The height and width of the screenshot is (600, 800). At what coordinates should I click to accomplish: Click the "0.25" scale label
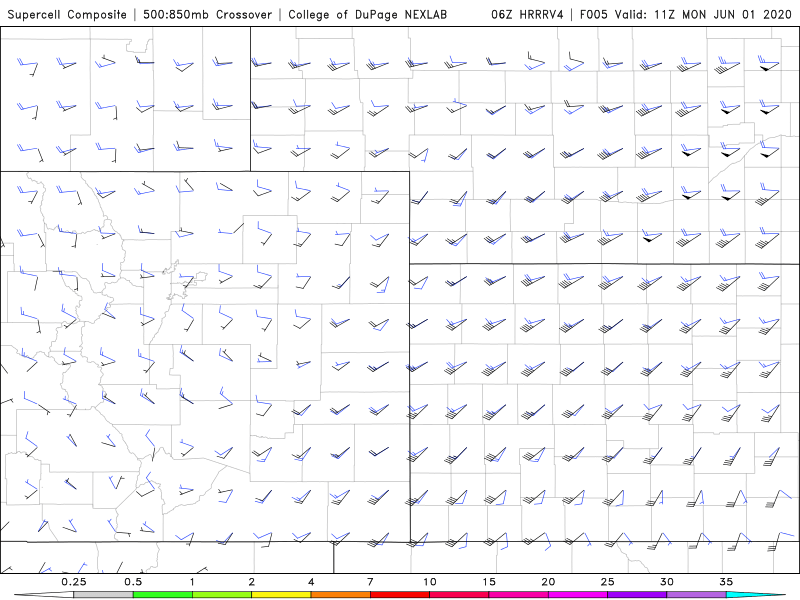tap(74, 582)
